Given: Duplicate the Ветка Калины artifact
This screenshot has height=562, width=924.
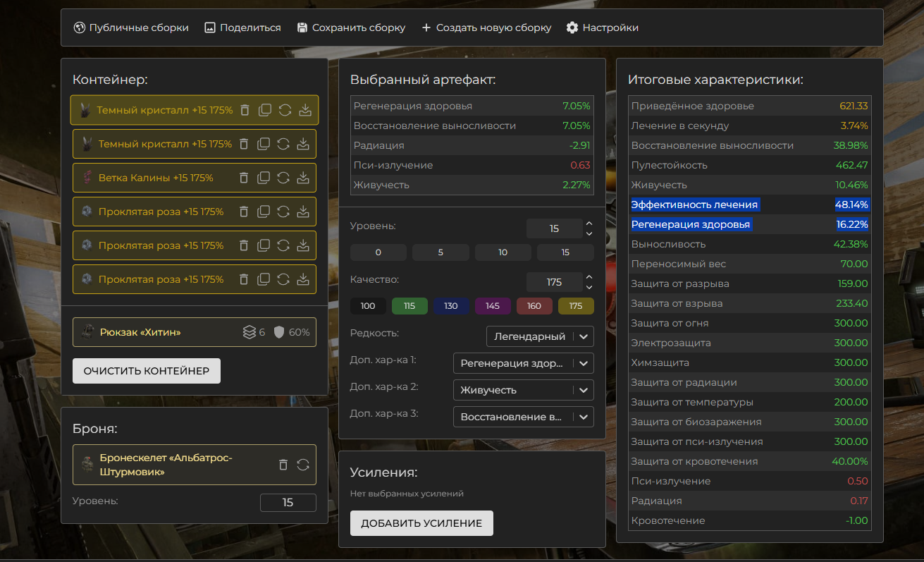Looking at the screenshot, I should [x=264, y=178].
